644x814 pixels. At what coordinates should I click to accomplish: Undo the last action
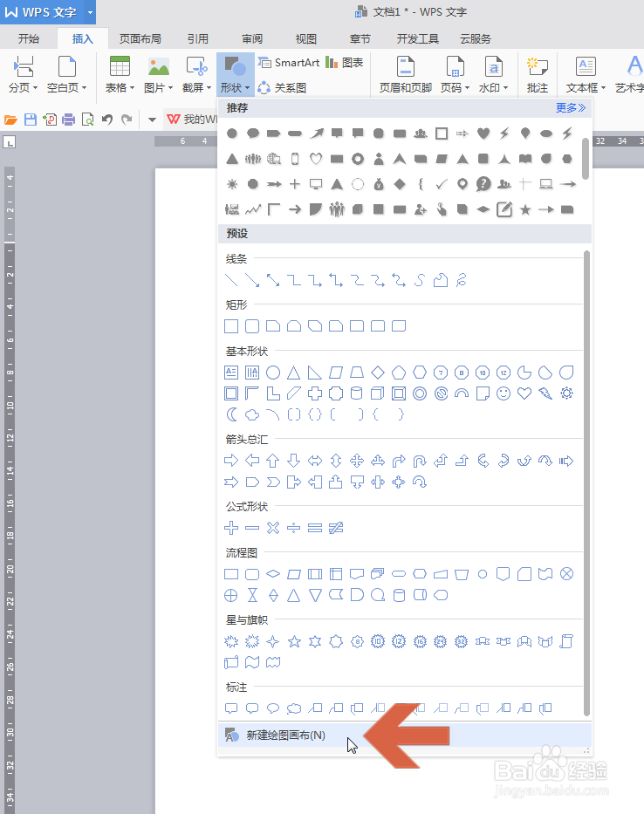tap(107, 120)
